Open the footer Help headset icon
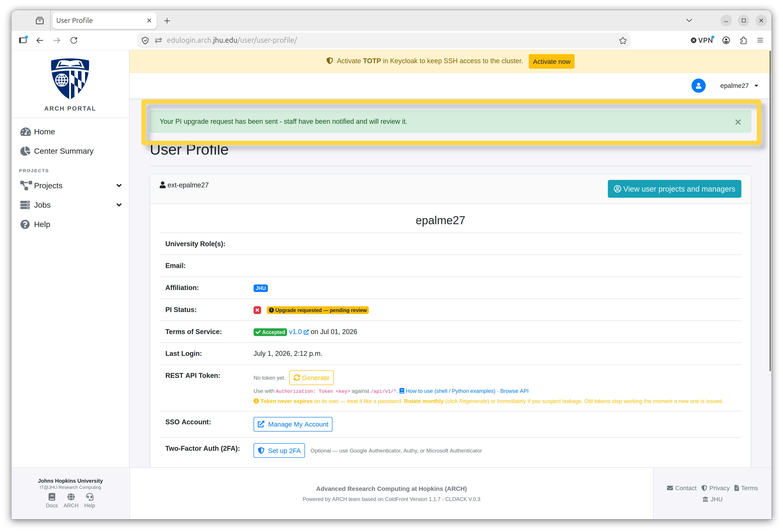783x532 pixels. (x=89, y=500)
